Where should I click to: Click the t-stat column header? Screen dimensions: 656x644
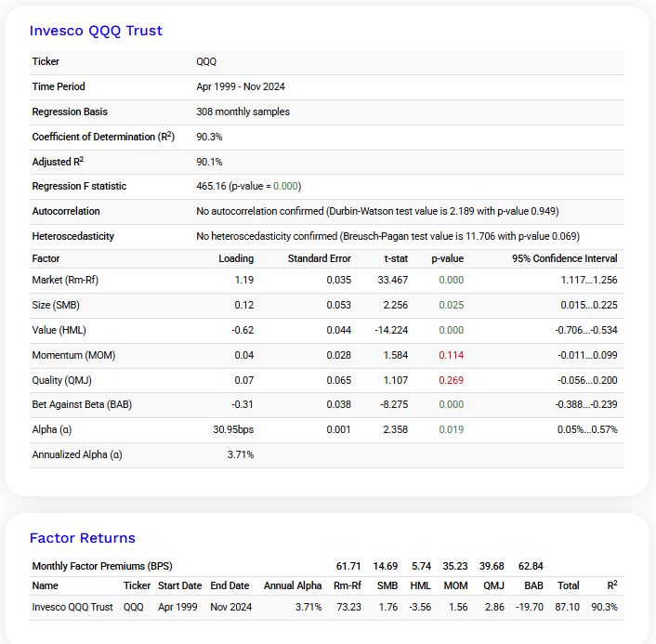[x=396, y=258]
